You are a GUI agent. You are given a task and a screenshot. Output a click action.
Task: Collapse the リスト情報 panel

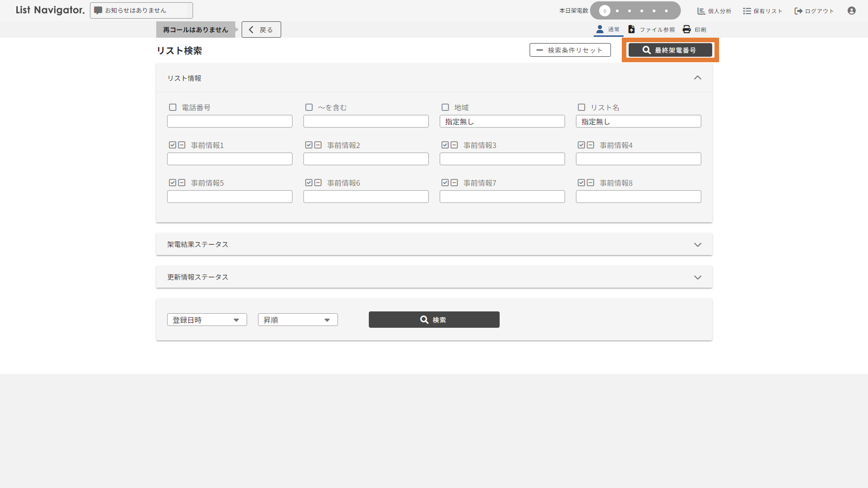[697, 78]
